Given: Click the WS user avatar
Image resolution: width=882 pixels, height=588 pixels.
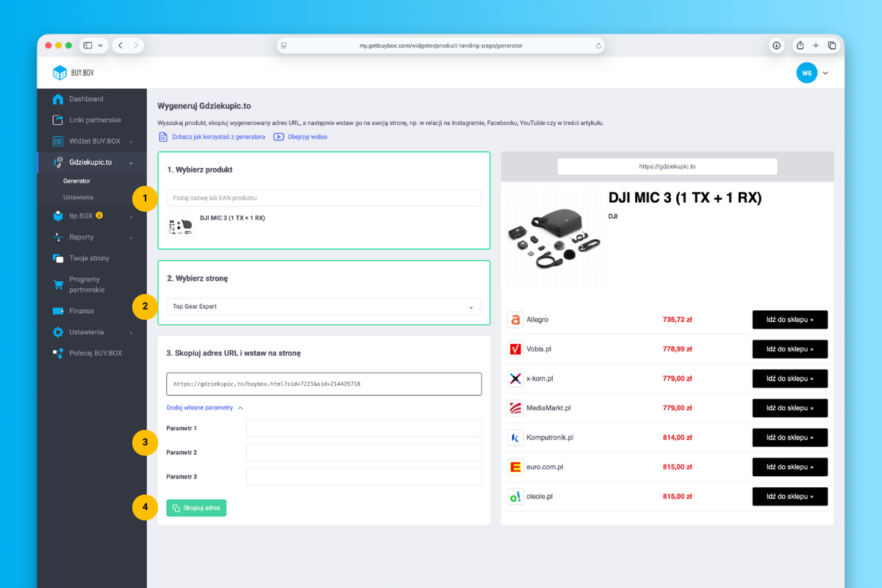Looking at the screenshot, I should 806,73.
